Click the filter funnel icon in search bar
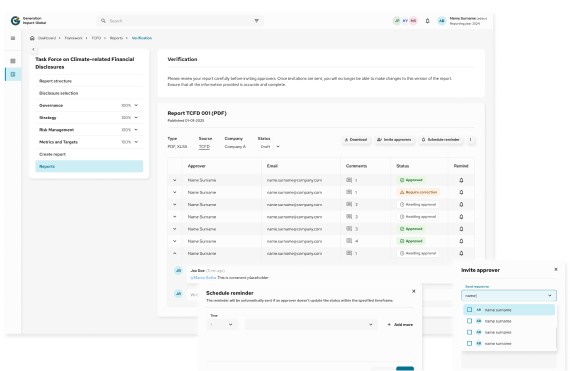This screenshot has width=570, height=371. point(257,21)
